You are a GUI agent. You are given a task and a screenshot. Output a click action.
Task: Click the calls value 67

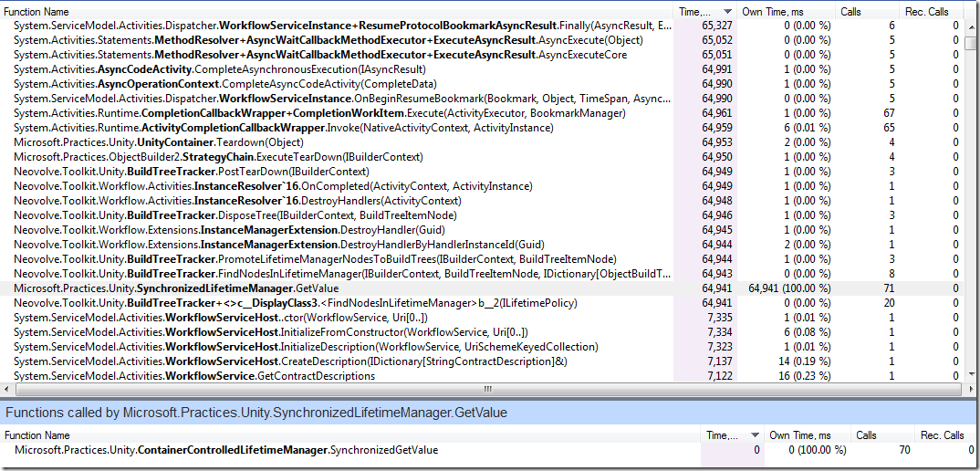pos(889,113)
